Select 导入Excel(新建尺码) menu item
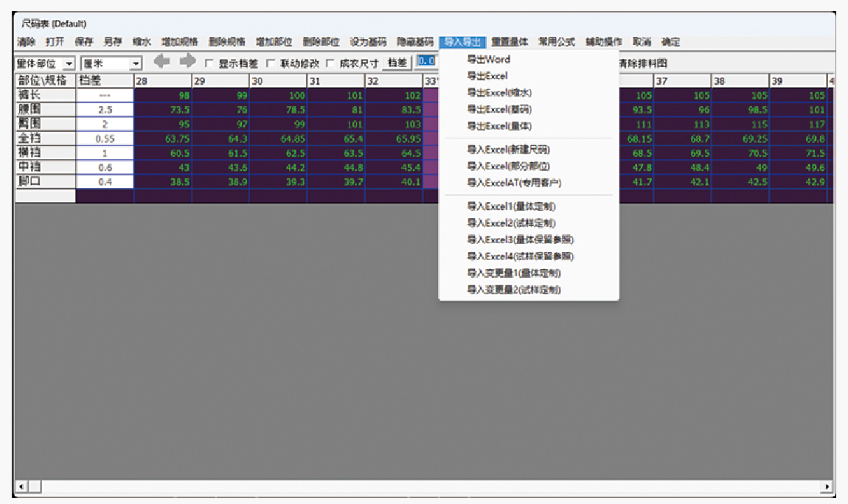Screen dimensions: 848x504 point(508,150)
